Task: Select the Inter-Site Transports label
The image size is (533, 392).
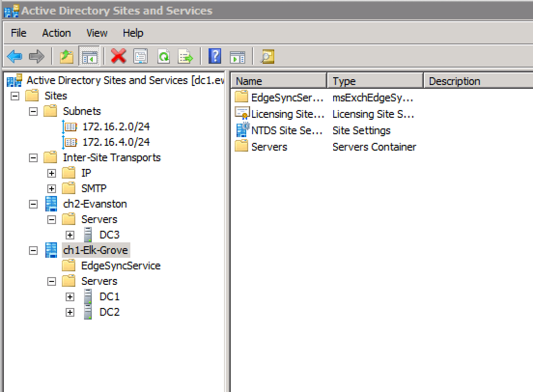Action: pyautogui.click(x=112, y=157)
